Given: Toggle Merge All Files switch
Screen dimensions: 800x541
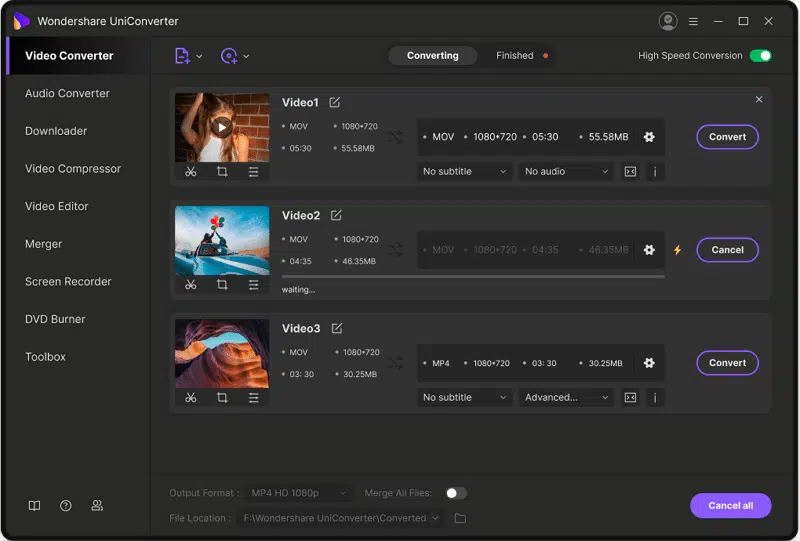Looking at the screenshot, I should click(456, 493).
